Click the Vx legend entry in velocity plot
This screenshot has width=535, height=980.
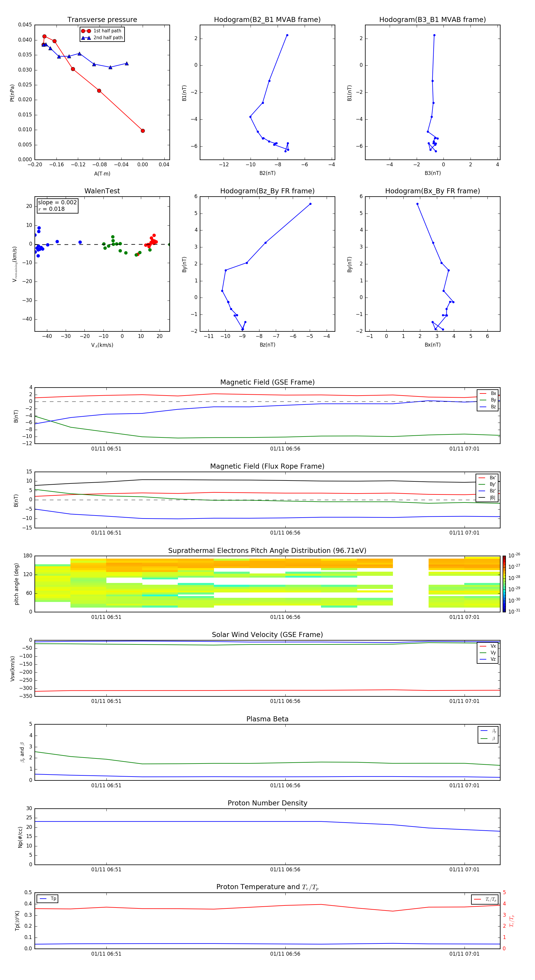488,646
